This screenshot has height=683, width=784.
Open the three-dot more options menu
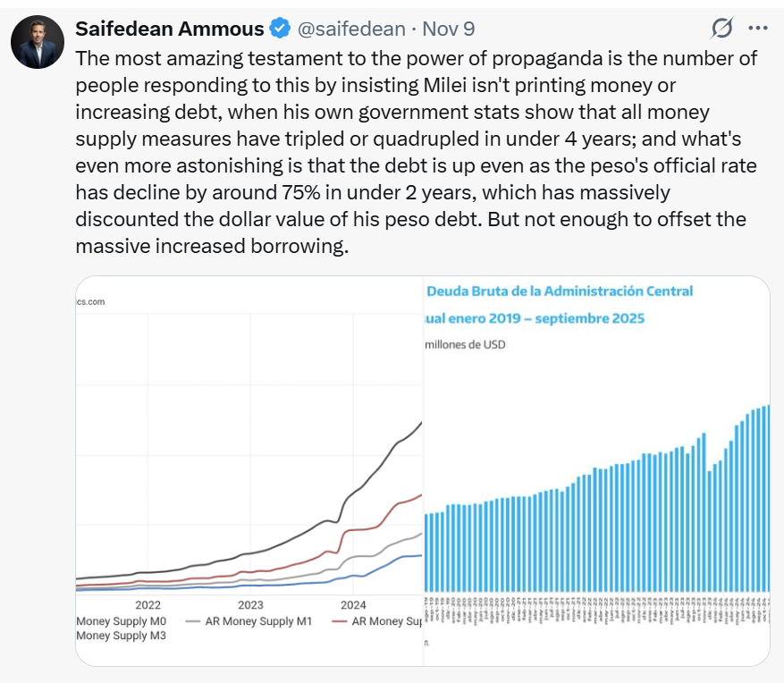pos(757,29)
